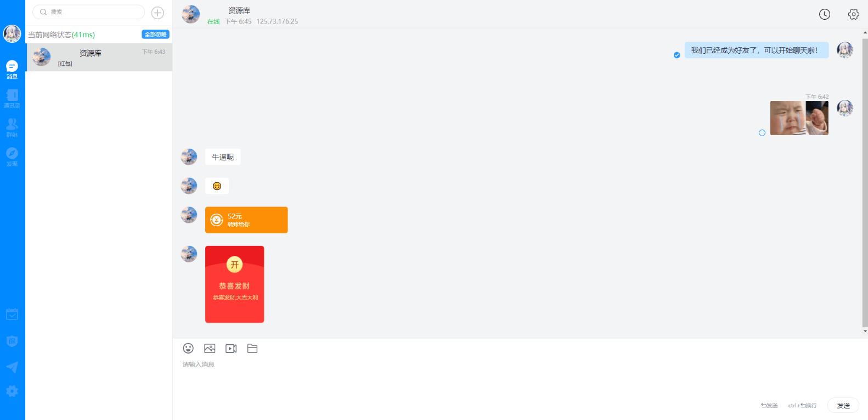Open the emoji picker in message toolbar
868x420 pixels.
pos(188,348)
